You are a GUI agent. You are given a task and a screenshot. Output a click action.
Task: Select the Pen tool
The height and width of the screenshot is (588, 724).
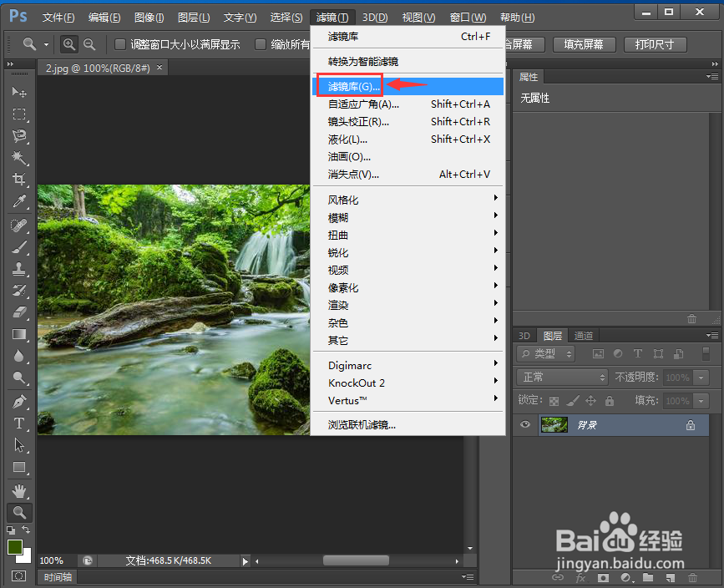click(19, 402)
